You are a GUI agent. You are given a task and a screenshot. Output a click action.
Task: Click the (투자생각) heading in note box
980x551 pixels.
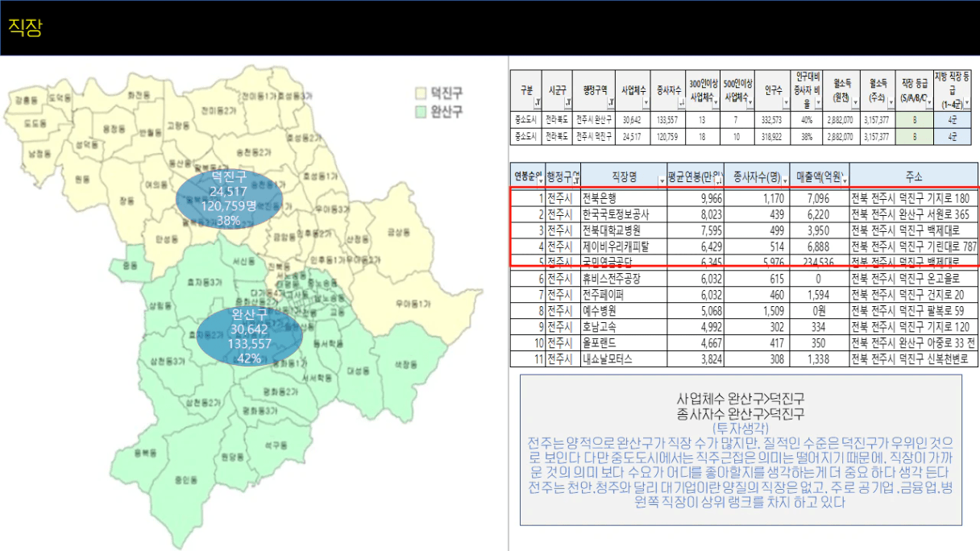pyautogui.click(x=741, y=429)
